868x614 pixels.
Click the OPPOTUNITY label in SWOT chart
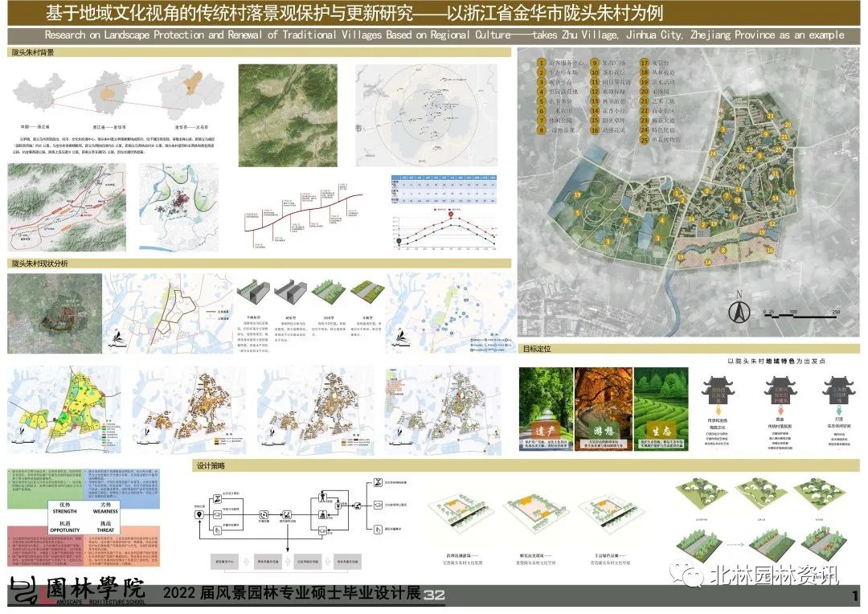point(65,530)
